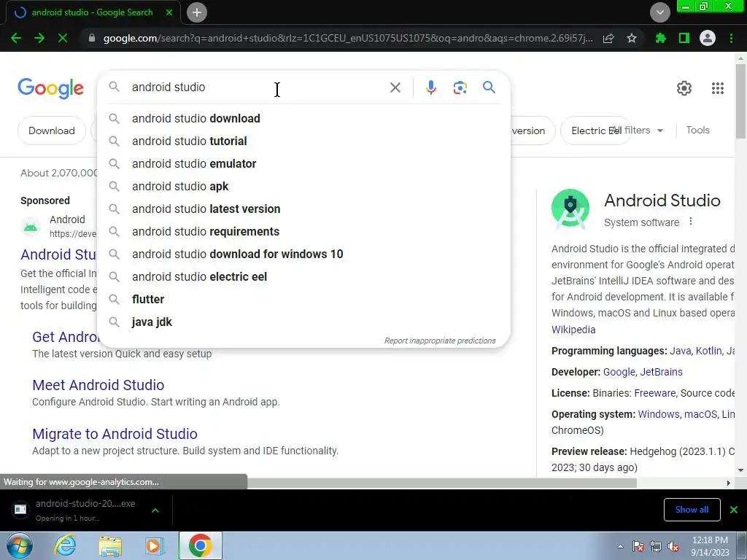Open the knowledge panel three-dot options
The width and height of the screenshot is (747, 560).
point(690,222)
